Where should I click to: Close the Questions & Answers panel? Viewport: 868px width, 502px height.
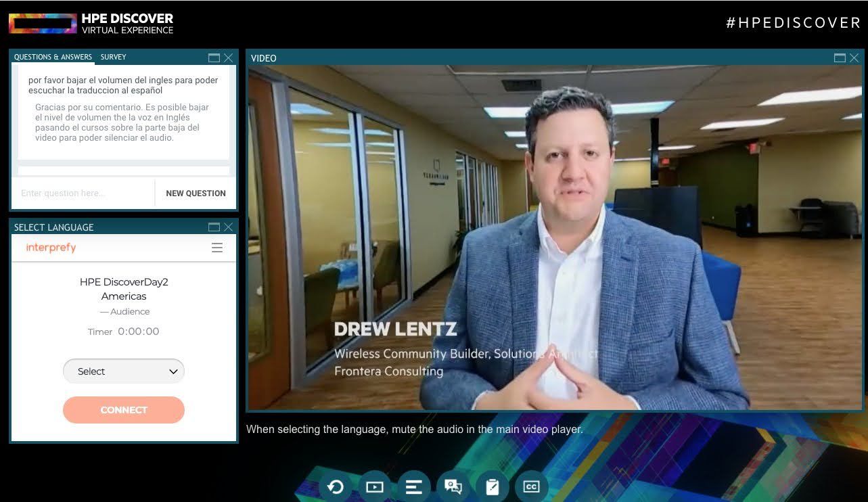click(229, 58)
